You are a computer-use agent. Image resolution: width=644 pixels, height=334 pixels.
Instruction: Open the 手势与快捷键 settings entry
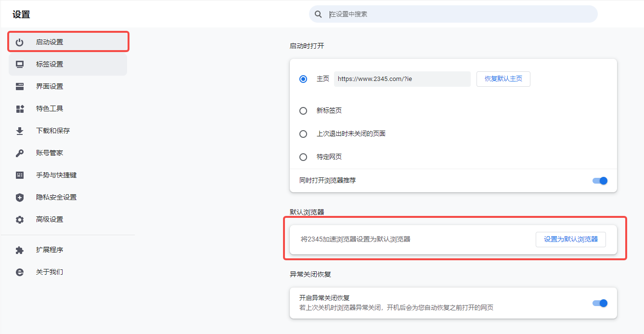19,174
